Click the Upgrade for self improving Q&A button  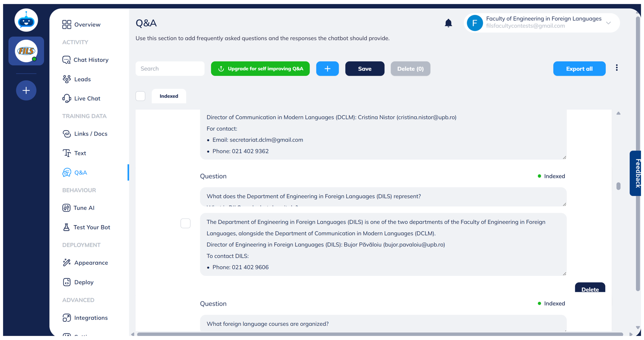coord(260,69)
